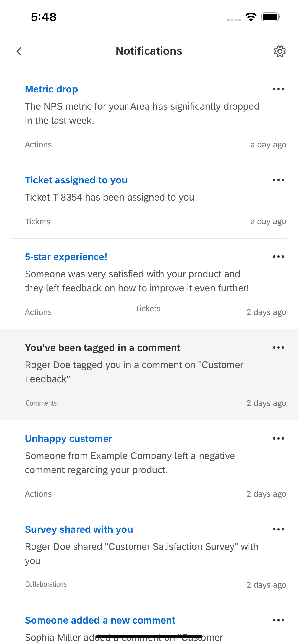Select the You've been tagged notification
298x644 pixels.
pos(102,348)
